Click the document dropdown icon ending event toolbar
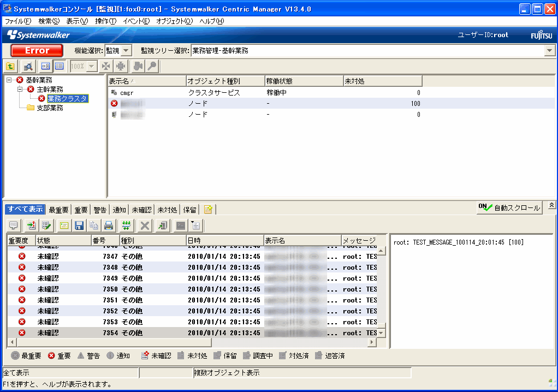The height and width of the screenshot is (392, 558). tap(195, 225)
